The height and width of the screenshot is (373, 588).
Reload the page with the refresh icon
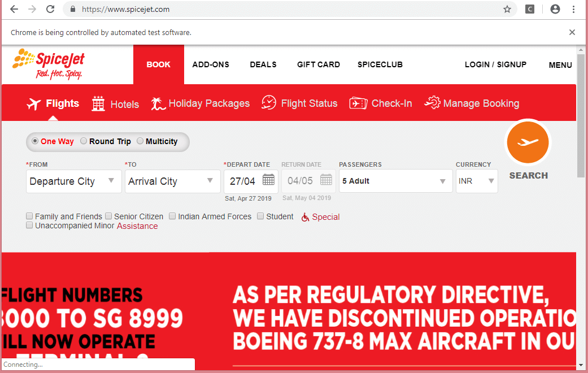tap(50, 9)
